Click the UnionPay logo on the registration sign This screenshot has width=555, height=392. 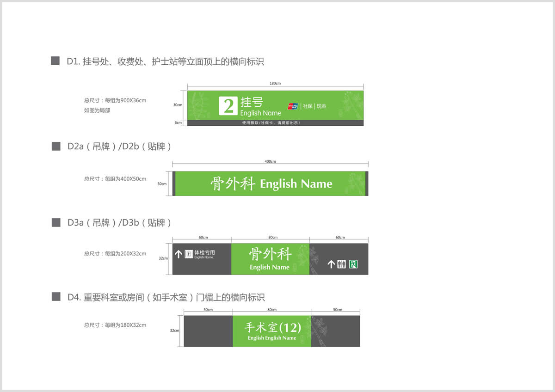(292, 106)
